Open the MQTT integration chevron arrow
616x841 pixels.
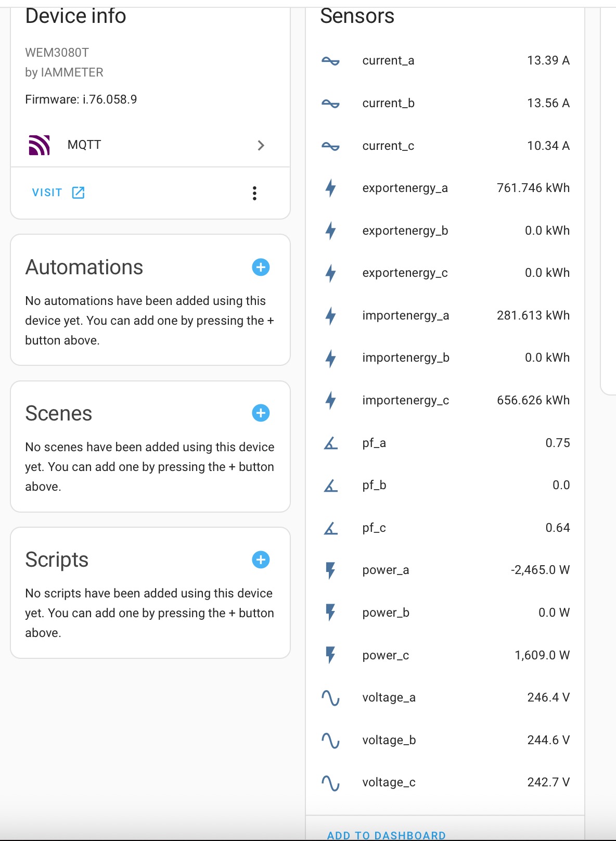pyautogui.click(x=261, y=145)
